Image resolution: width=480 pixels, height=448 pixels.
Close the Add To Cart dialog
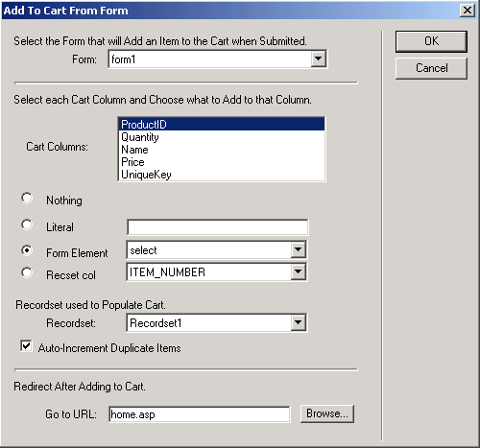pyautogui.click(x=468, y=11)
